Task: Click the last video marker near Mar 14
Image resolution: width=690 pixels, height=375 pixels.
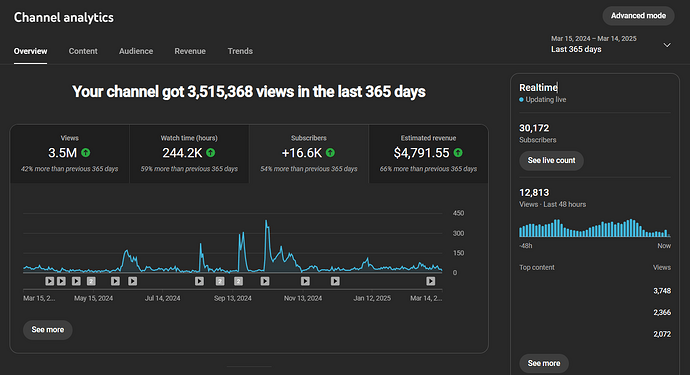Action: pyautogui.click(x=431, y=281)
